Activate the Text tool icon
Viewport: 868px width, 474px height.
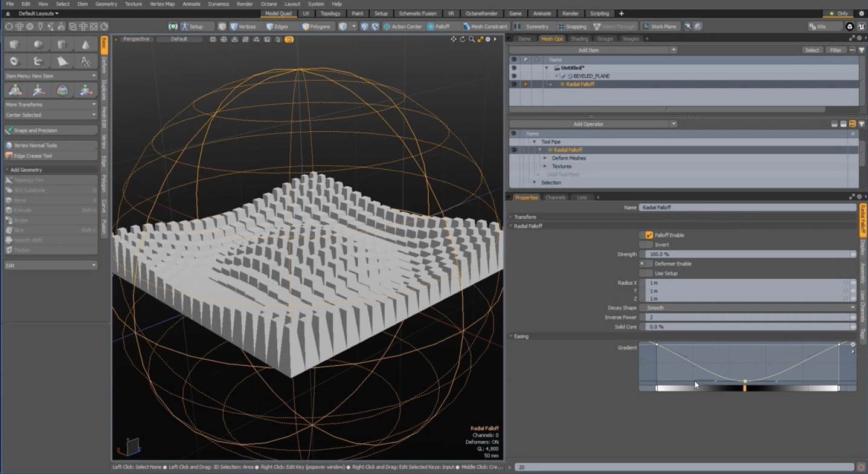(x=86, y=61)
